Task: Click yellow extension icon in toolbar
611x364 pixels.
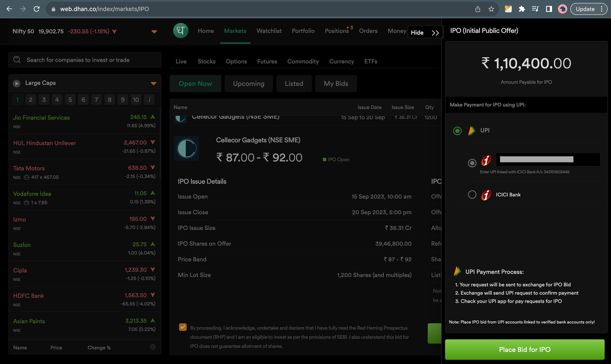Action: pyautogui.click(x=508, y=9)
